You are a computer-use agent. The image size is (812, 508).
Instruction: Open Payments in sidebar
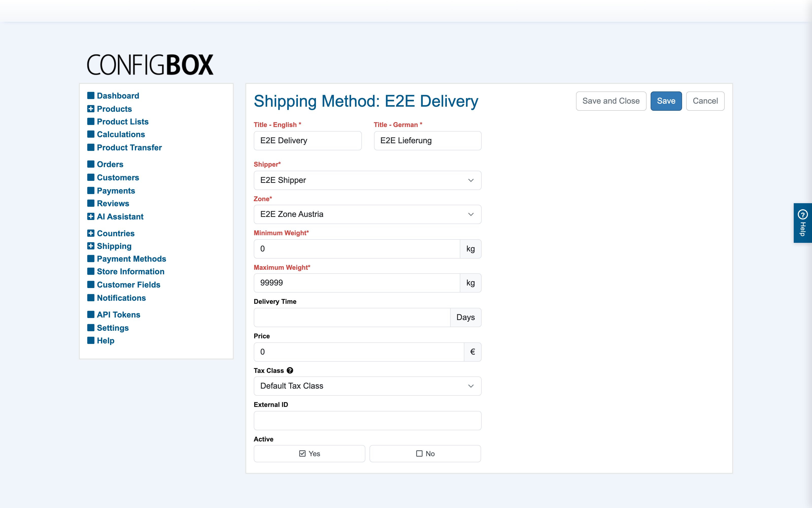click(116, 190)
